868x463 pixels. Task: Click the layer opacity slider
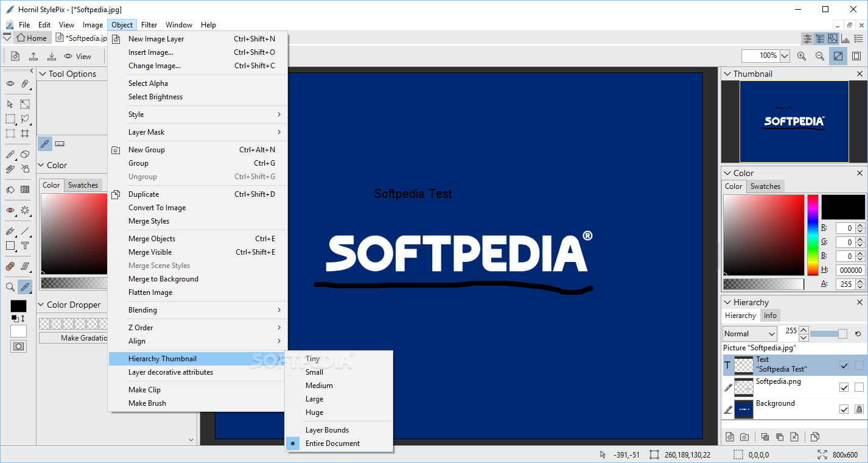pos(828,334)
